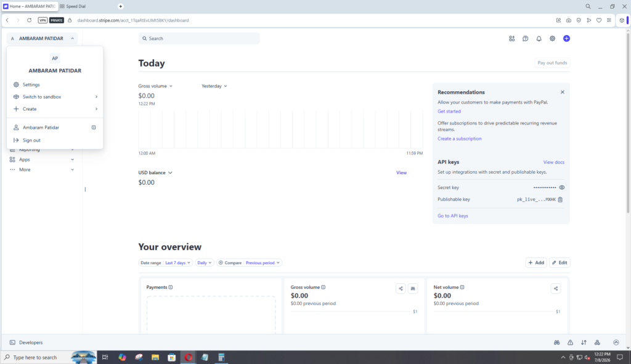Image resolution: width=631 pixels, height=364 pixels.
Task: Expand the Reporting sidebar section chevron
Action: (x=73, y=150)
